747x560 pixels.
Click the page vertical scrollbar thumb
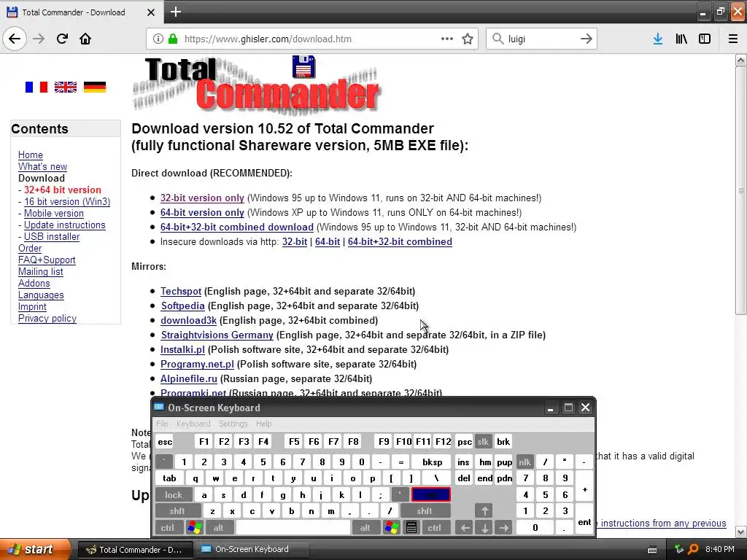coord(740,190)
